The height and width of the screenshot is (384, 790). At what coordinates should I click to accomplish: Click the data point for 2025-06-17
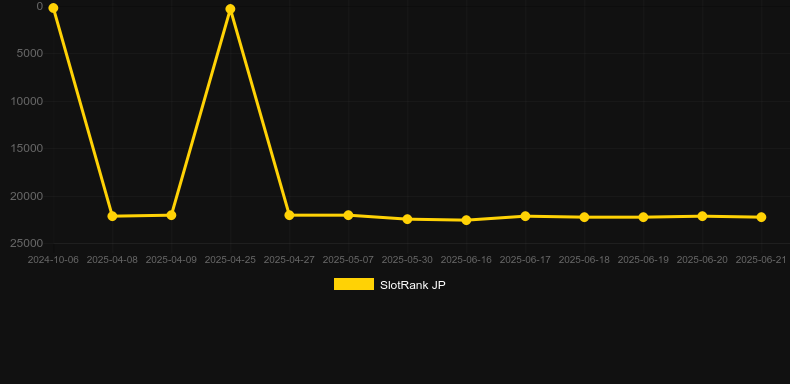click(x=525, y=216)
